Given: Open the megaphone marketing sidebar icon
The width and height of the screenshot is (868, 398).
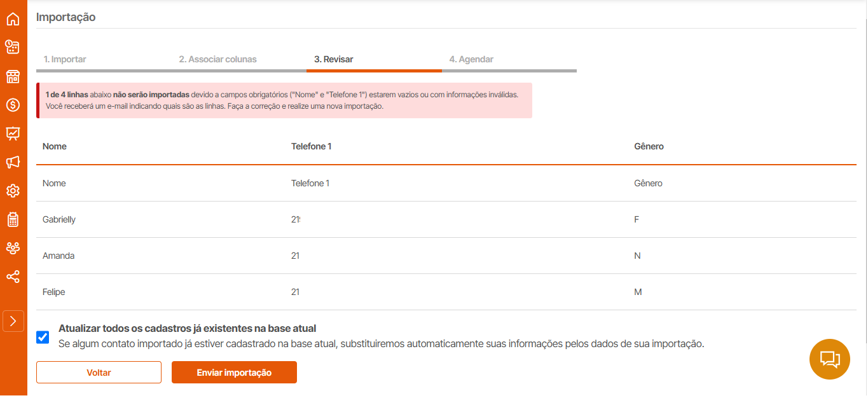Looking at the screenshot, I should (13, 163).
